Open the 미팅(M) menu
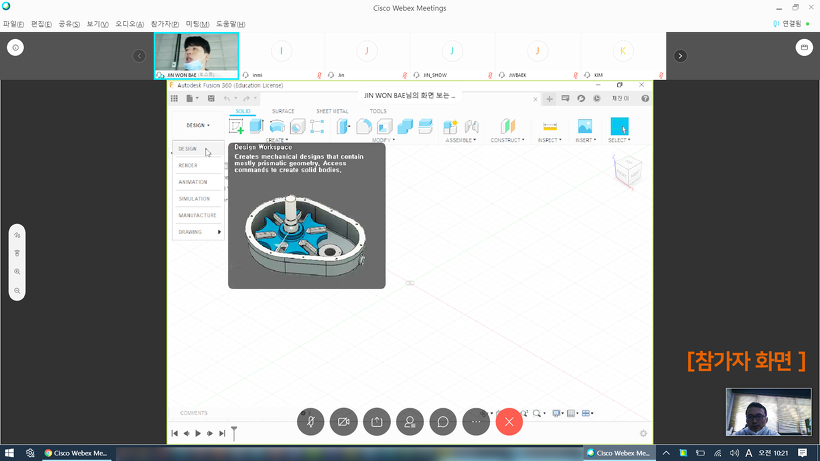The image size is (820, 461). (198, 24)
